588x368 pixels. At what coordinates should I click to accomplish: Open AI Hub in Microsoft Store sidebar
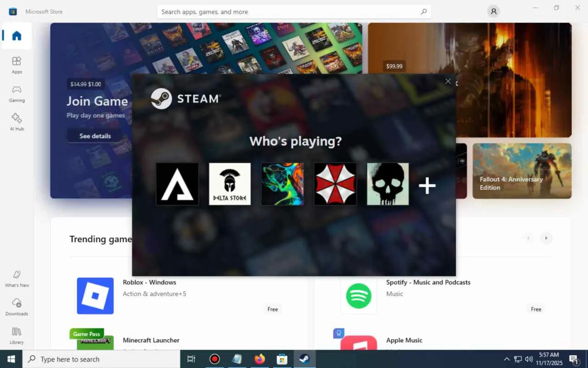click(17, 122)
